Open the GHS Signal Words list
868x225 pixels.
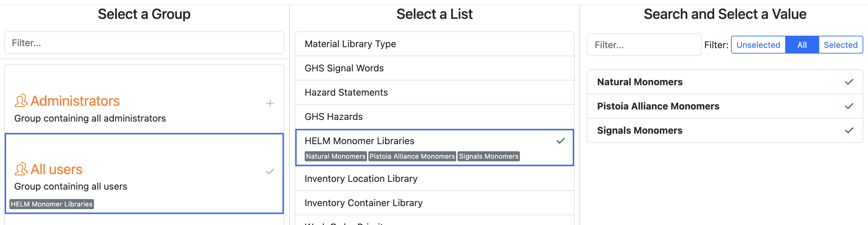click(x=434, y=68)
